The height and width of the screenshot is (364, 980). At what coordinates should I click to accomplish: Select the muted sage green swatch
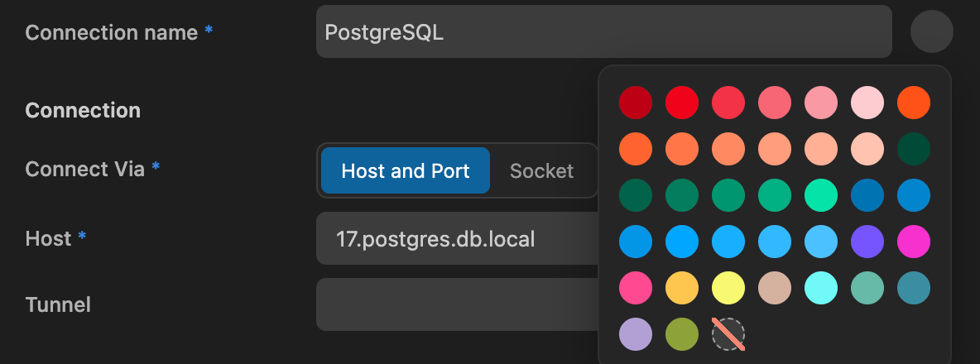867,288
